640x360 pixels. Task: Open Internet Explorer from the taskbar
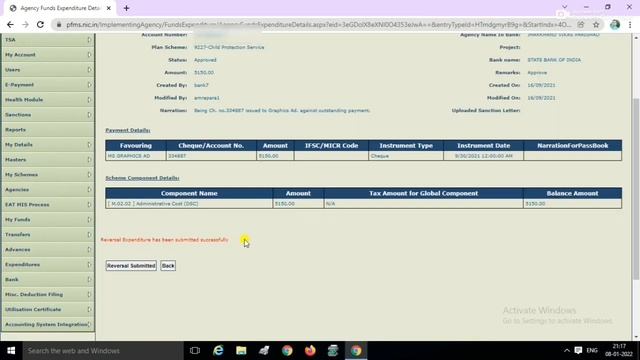(218, 351)
